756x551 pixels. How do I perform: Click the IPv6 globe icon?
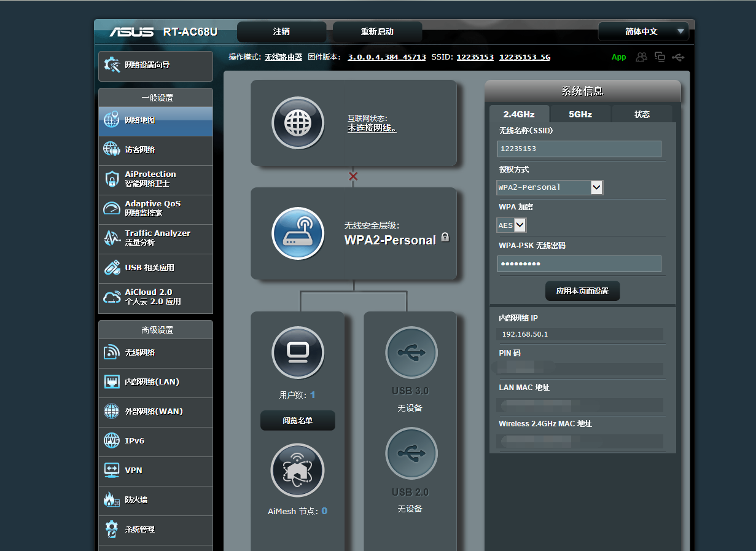click(x=111, y=440)
